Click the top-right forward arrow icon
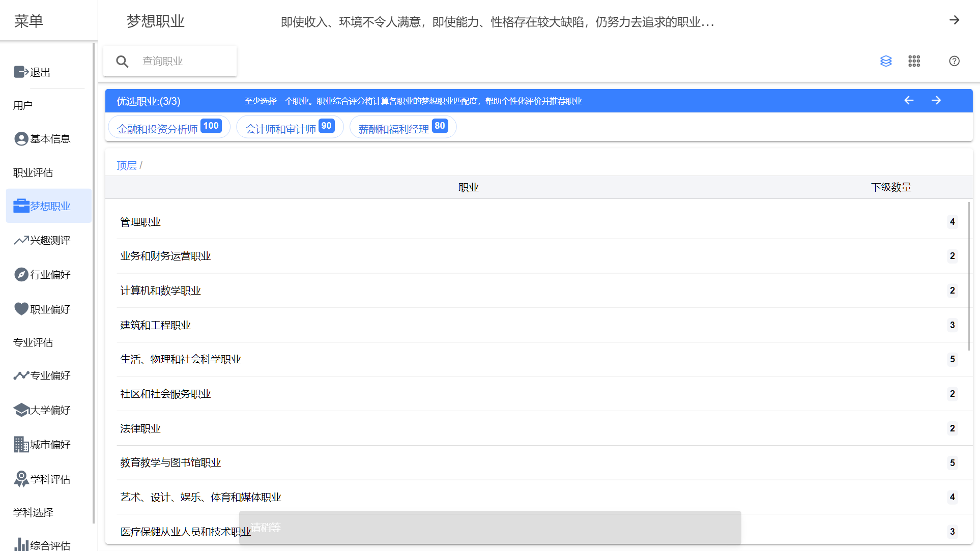Image resolution: width=980 pixels, height=551 pixels. [954, 20]
